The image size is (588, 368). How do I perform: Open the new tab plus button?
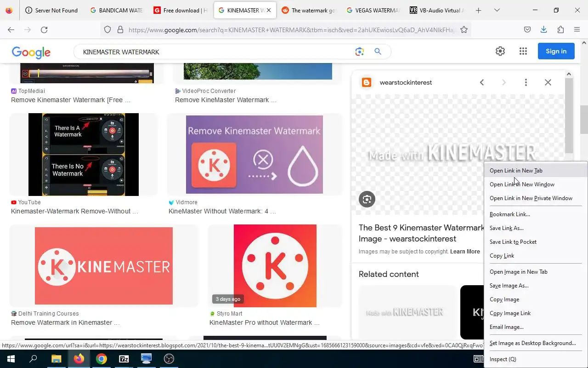[x=478, y=10]
